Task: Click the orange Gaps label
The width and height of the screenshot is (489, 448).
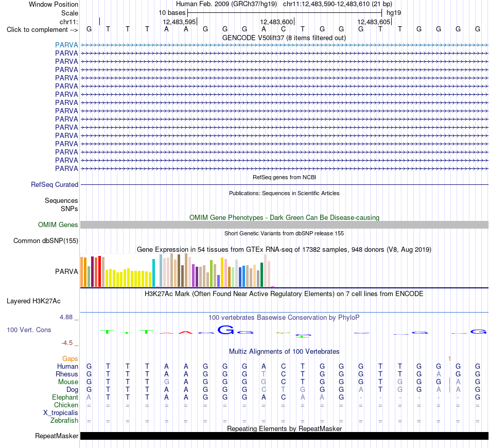Action: point(70,359)
